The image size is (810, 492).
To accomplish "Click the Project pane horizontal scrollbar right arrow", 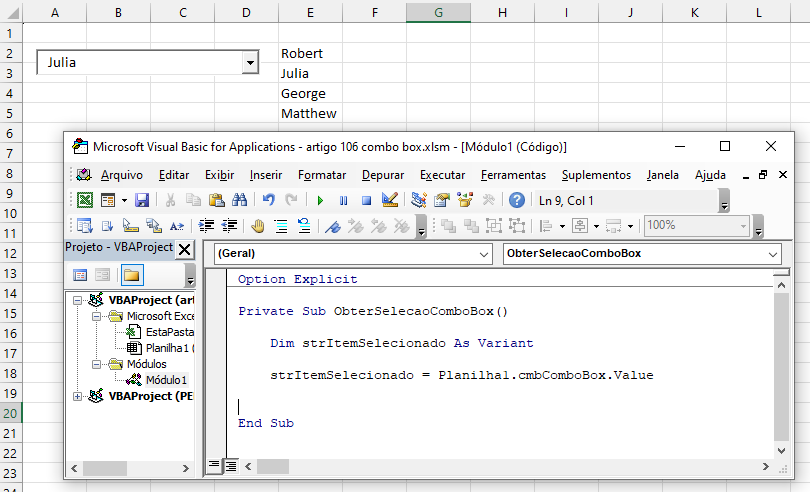I will point(185,468).
